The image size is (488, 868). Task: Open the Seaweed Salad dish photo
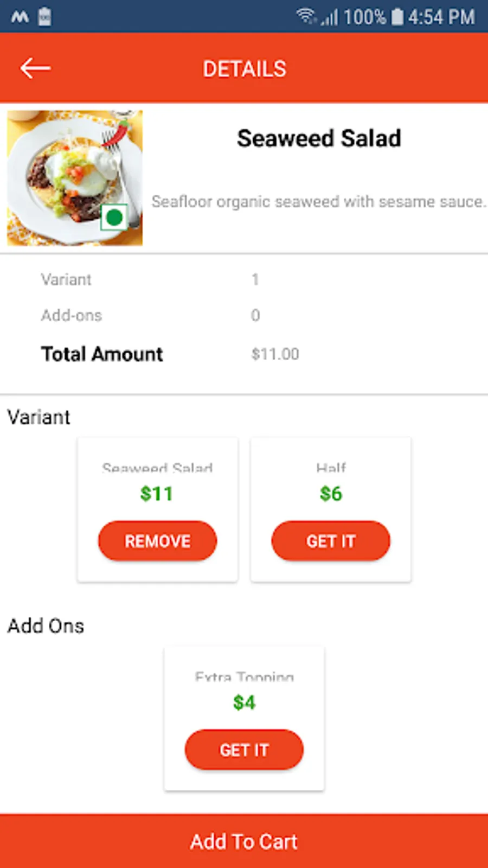coord(75,178)
